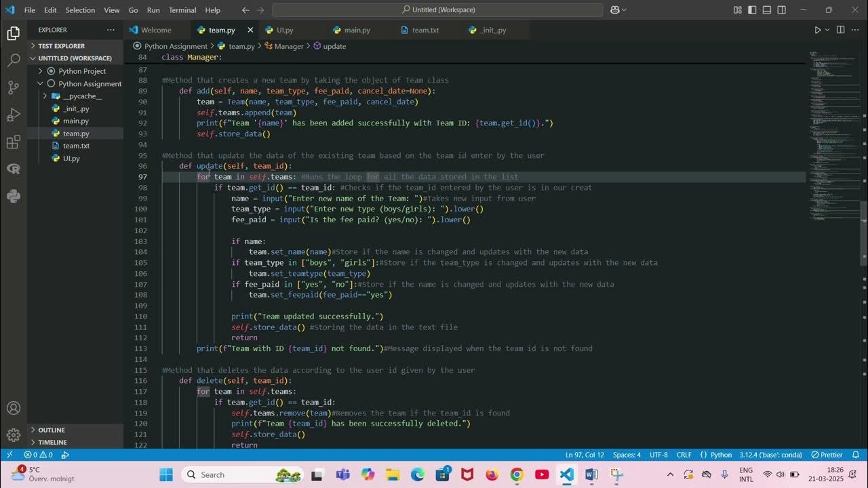Open Explorer views and more actions ellipsis
Image resolution: width=868 pixels, height=488 pixels.
pyautogui.click(x=111, y=30)
